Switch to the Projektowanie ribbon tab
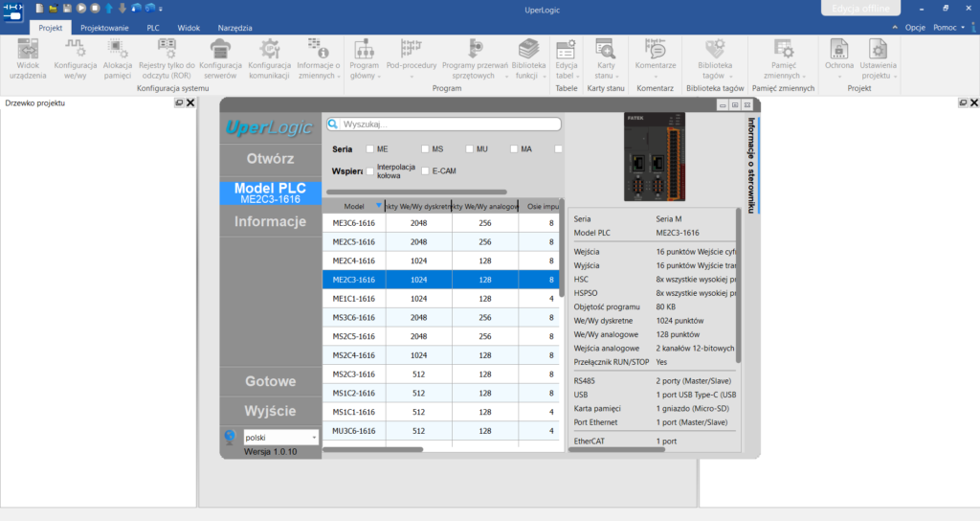980x521 pixels. pos(104,28)
